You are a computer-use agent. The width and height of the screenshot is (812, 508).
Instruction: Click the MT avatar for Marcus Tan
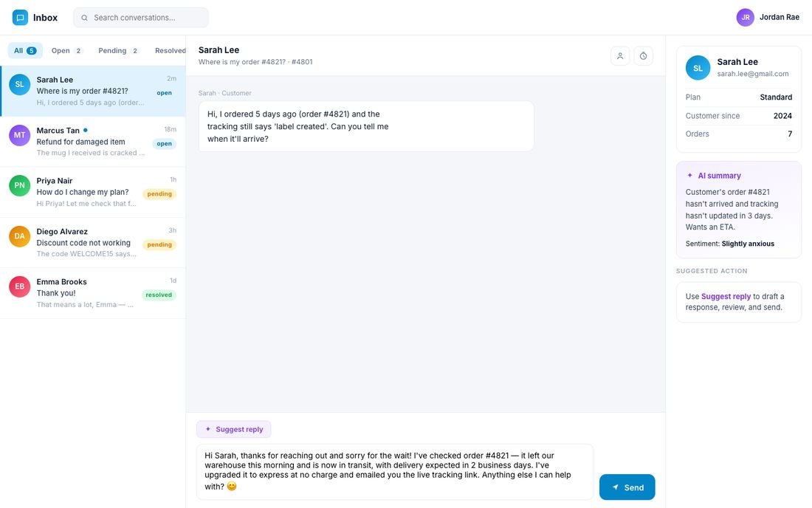[20, 135]
